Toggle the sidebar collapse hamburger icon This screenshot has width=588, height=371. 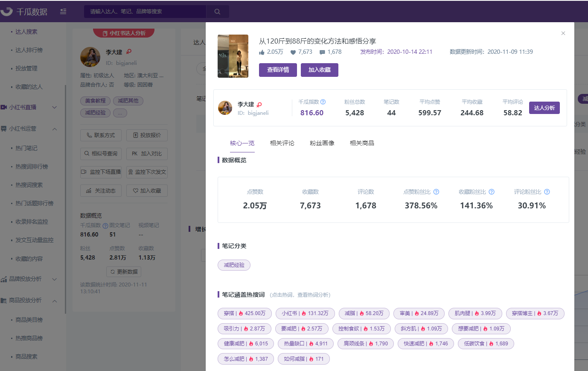63,12
